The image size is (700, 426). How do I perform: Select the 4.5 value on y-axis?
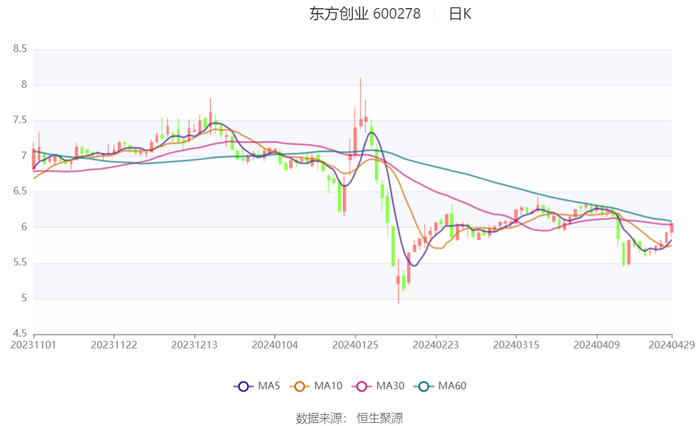19,333
